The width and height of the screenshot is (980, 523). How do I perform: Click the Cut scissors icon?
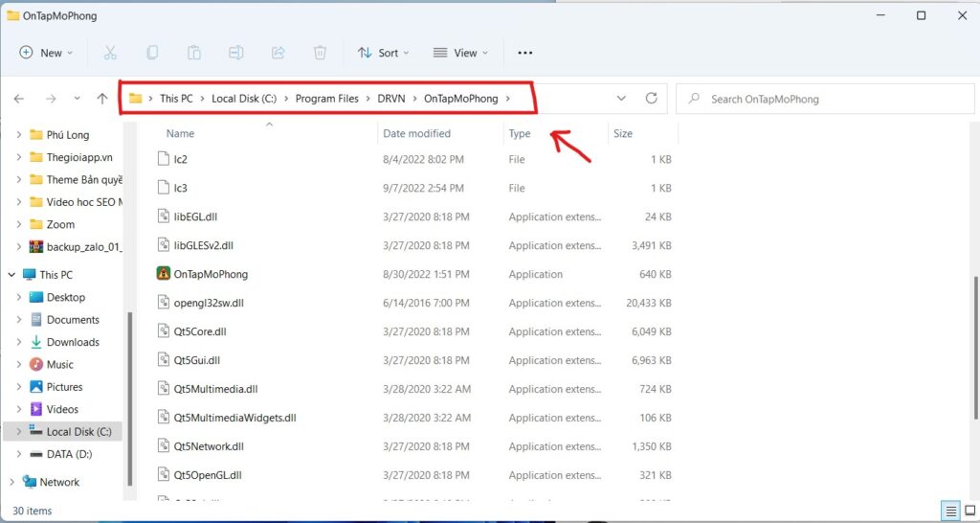pyautogui.click(x=110, y=54)
